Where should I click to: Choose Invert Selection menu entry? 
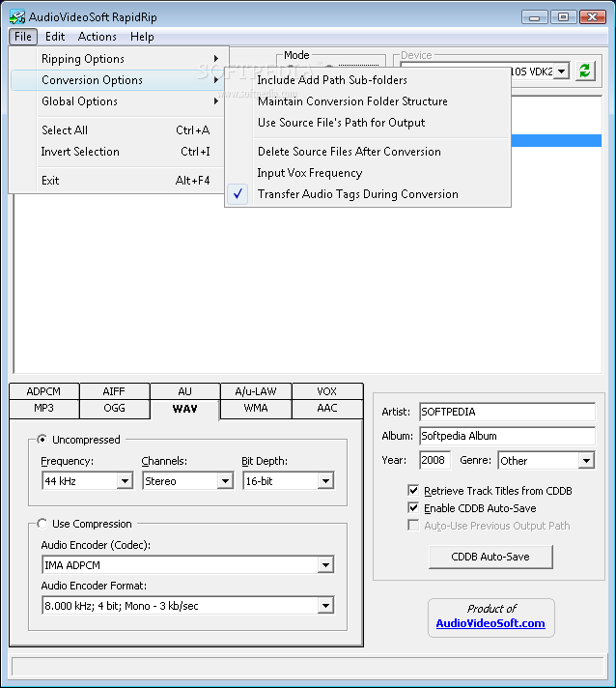[119, 152]
